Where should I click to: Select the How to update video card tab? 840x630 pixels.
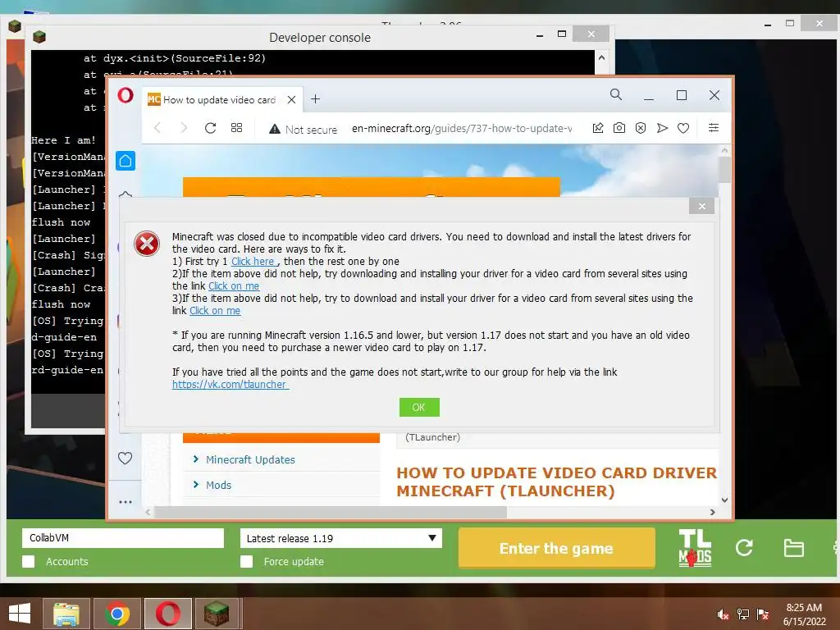(x=222, y=99)
